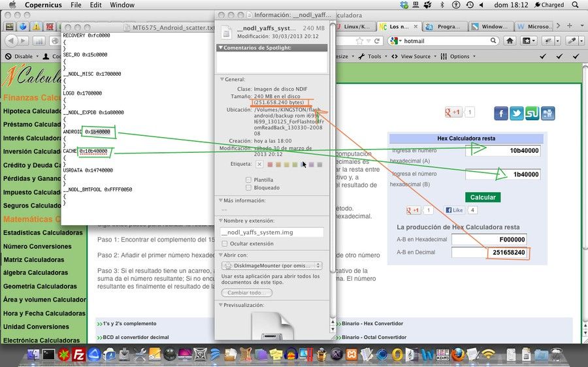
Task: Reload the page with the refresh icon
Action: pos(377,41)
